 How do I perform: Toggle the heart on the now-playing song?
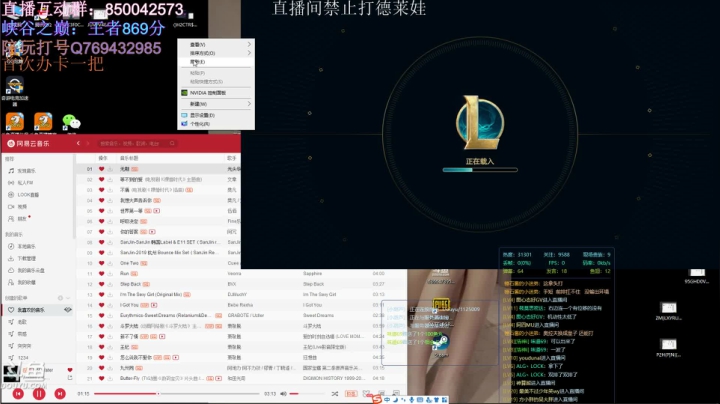[70, 370]
